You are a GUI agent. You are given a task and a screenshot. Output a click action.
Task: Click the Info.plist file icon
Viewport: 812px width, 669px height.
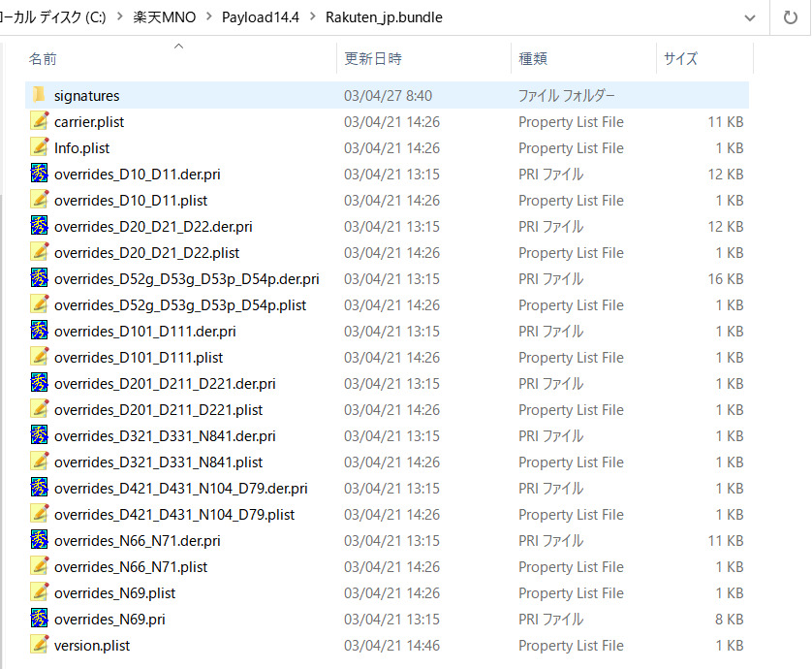[39, 147]
